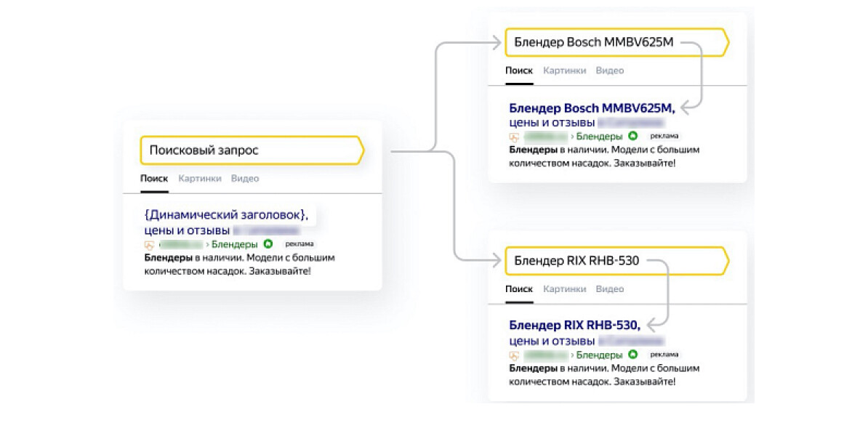Viewport: 868px width, 436px height.
Task: Open Поиск tab under 'Поисковый запрос'
Action: pos(154,179)
